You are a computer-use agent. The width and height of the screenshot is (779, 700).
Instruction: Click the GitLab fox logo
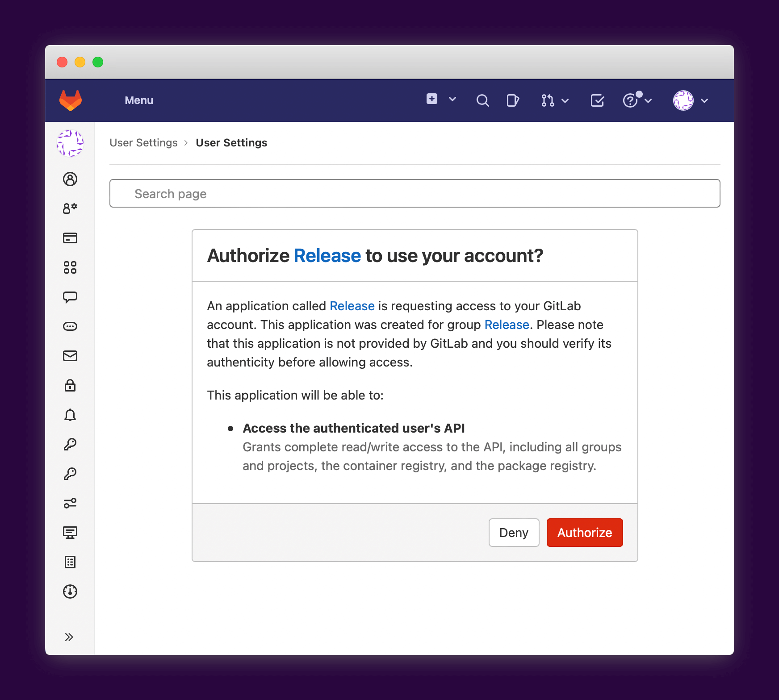point(71,100)
